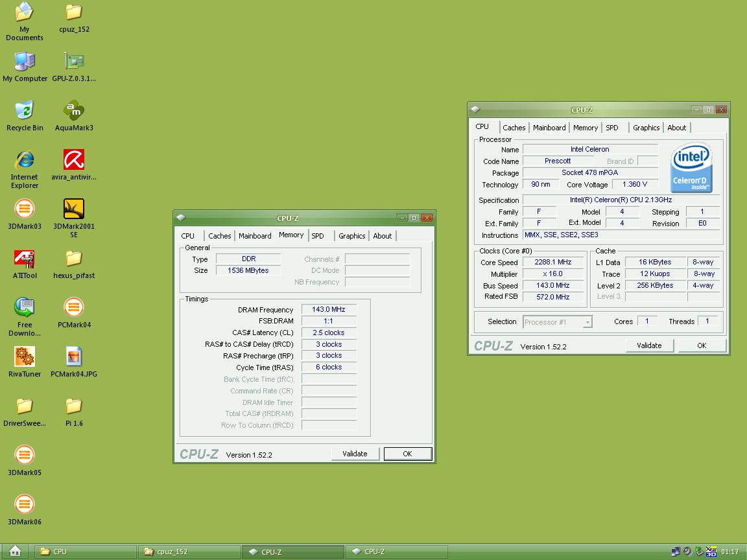The height and width of the screenshot is (560, 747).
Task: Click Validate in the Memory CPU-Z window
Action: (x=355, y=454)
